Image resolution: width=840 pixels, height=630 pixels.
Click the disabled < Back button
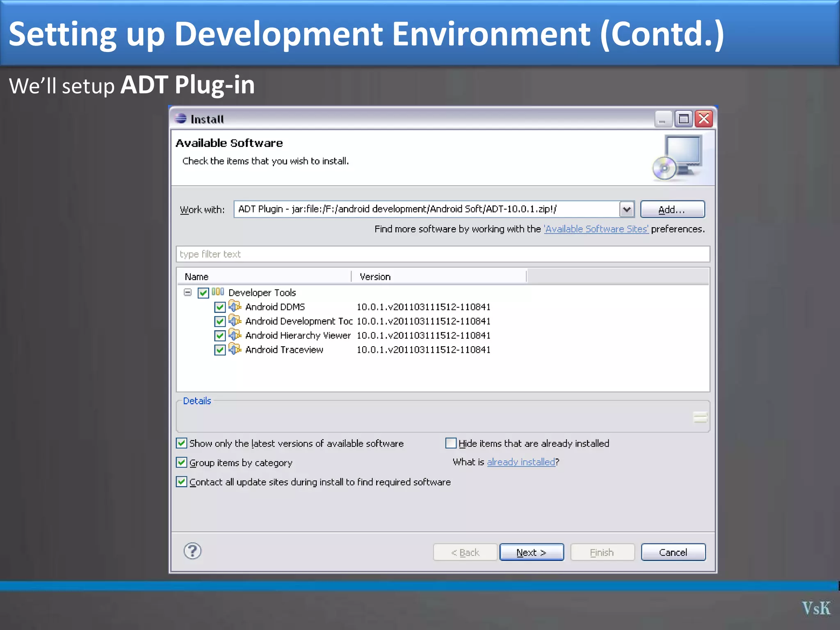tap(465, 552)
